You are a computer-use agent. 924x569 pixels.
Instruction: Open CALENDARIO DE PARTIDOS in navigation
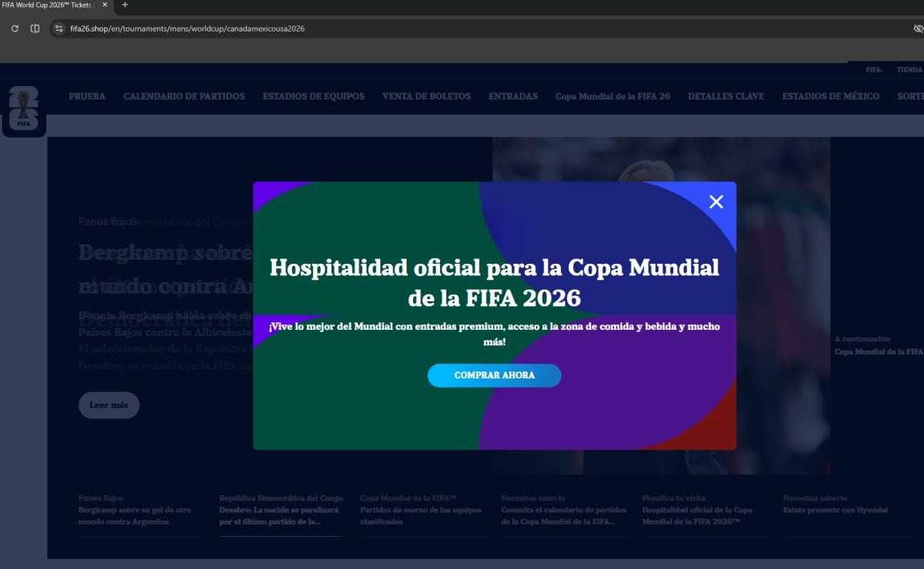(x=184, y=96)
